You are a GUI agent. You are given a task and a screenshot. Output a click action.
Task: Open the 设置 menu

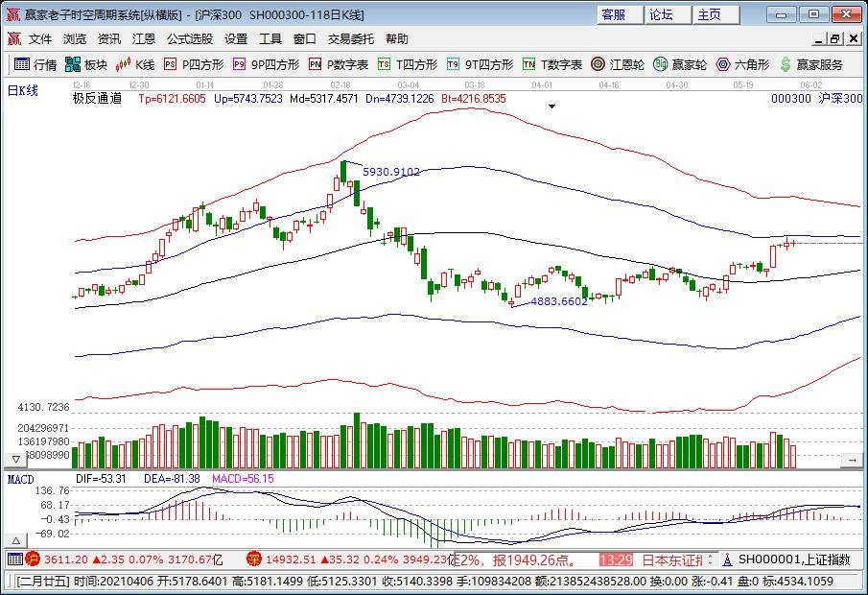pyautogui.click(x=236, y=38)
